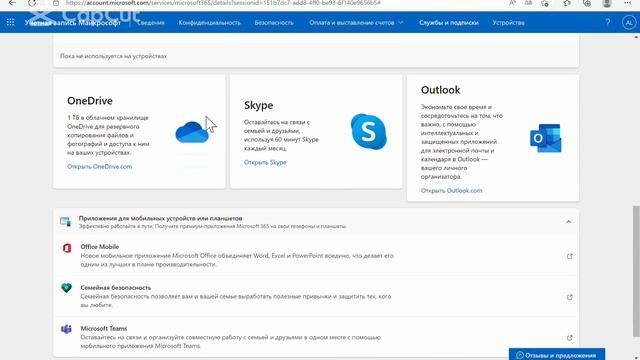Click the mobile devices section icon
Viewport: 640px width, 360px height.
65,222
